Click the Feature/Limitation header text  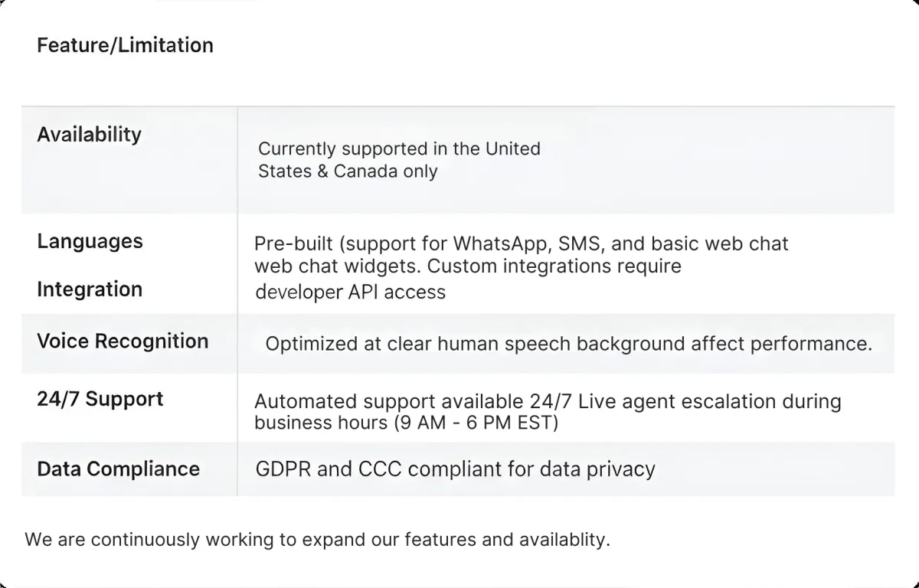pyautogui.click(x=125, y=45)
